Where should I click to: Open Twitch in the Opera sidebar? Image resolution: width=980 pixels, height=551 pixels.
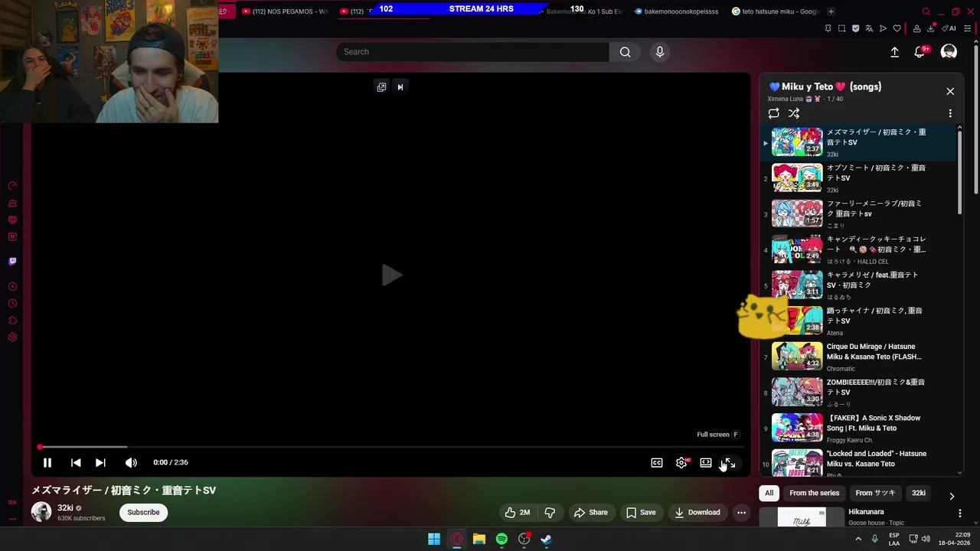pos(12,261)
